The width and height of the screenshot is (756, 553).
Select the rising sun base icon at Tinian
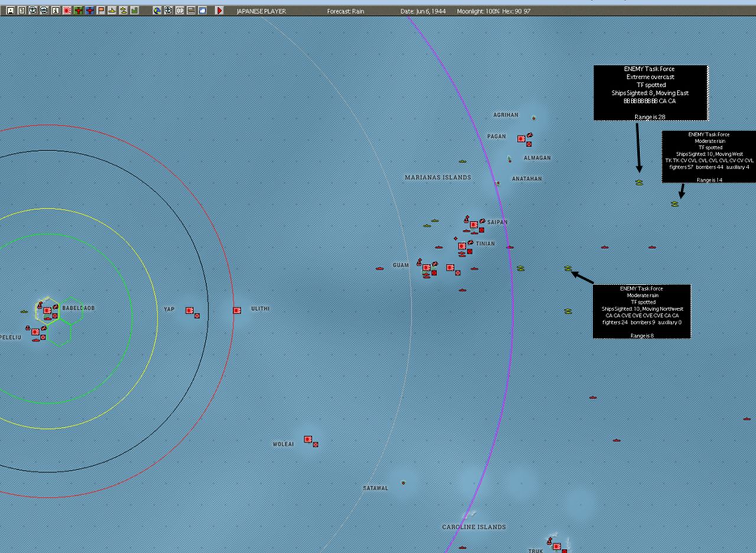[x=462, y=246]
